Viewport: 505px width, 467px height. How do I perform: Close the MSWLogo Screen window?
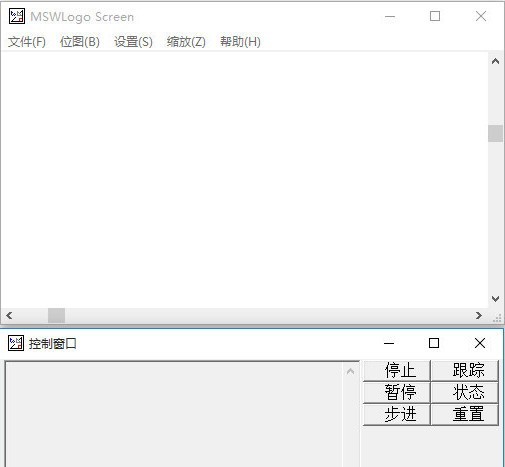click(481, 16)
